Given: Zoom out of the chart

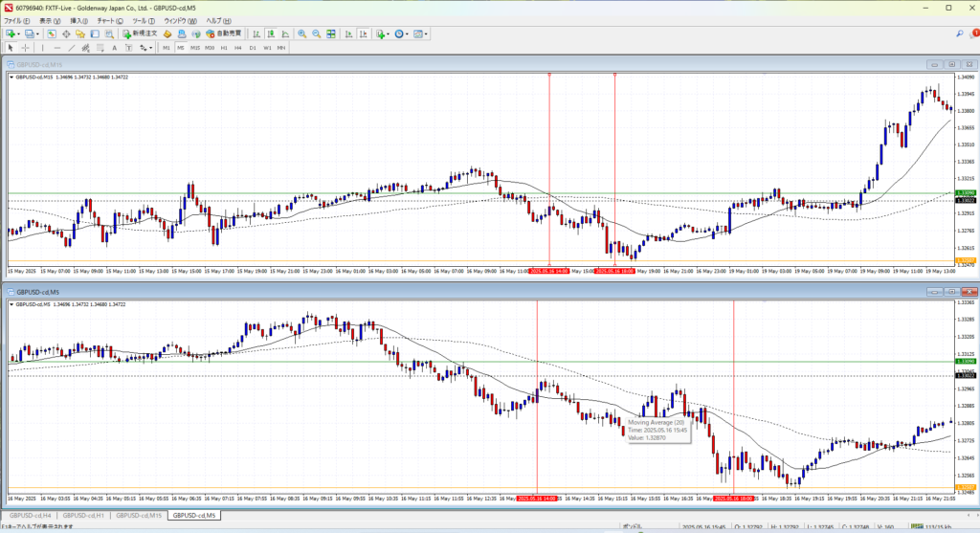Looking at the screenshot, I should click(315, 33).
